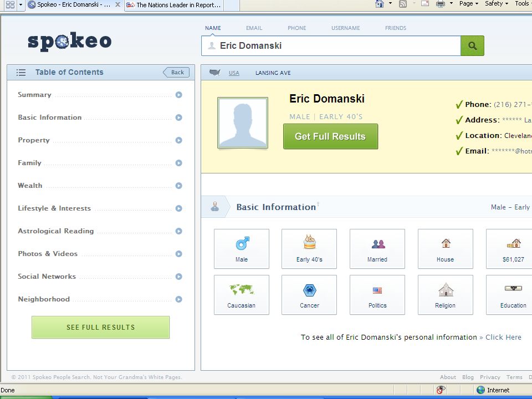Switch to The Nations Leader browser tab

coord(174,5)
